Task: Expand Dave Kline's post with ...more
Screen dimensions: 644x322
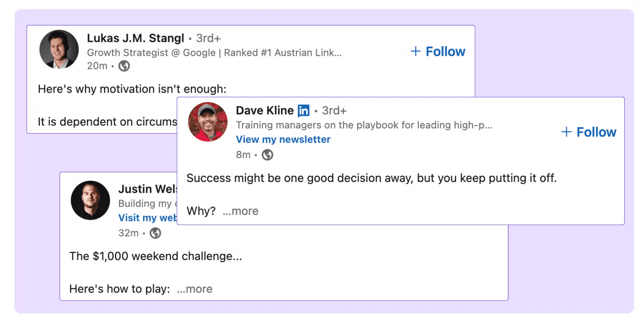Action: tap(240, 211)
